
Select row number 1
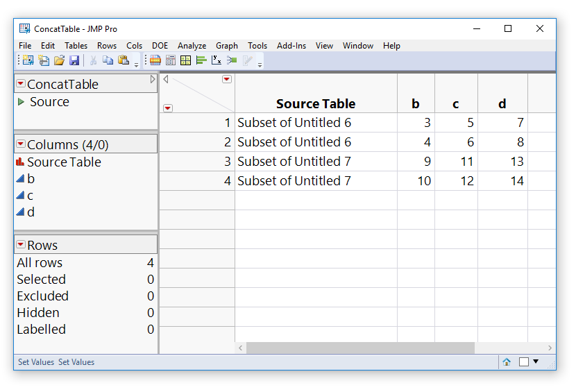197,123
